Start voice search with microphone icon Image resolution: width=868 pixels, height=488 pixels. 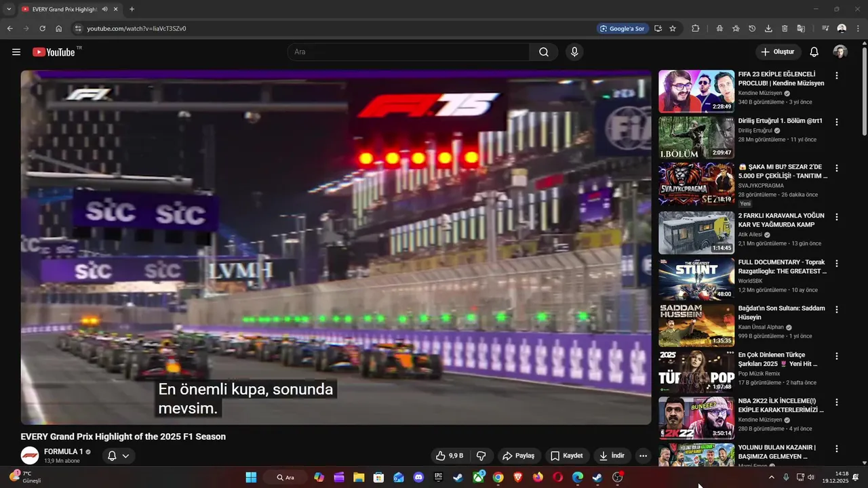click(x=574, y=52)
